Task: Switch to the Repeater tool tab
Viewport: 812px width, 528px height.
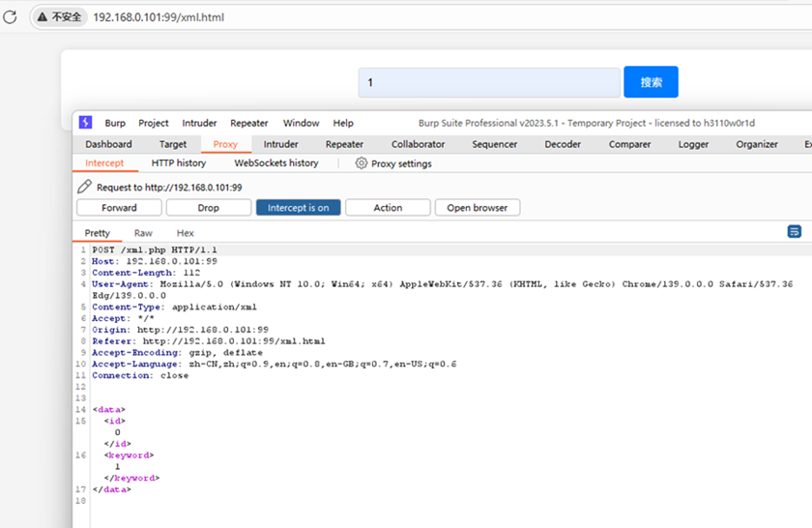Action: pyautogui.click(x=344, y=144)
